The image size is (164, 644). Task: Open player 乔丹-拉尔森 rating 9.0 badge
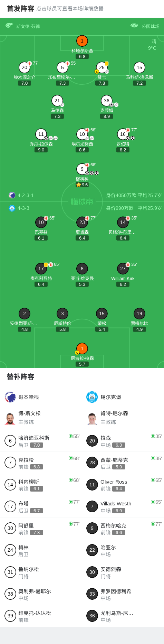tap(41, 150)
